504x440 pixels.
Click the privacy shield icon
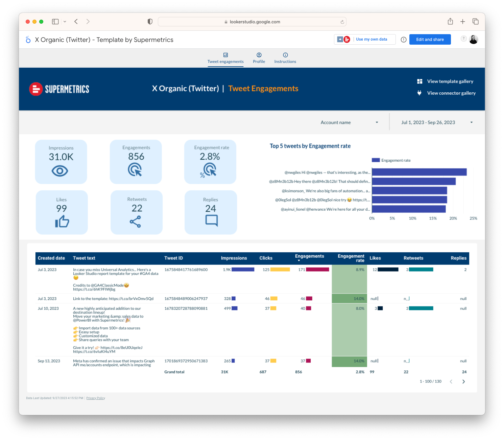(150, 22)
